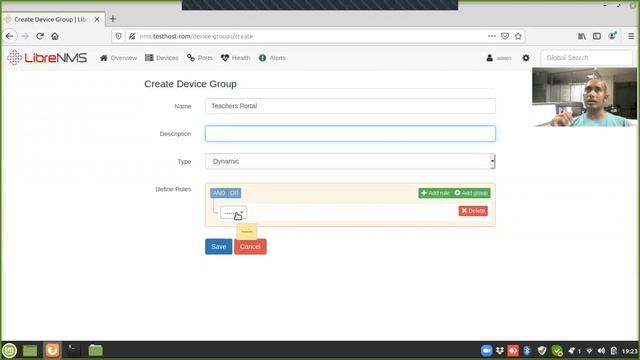
Task: Cancel device group creation
Action: coord(250,247)
